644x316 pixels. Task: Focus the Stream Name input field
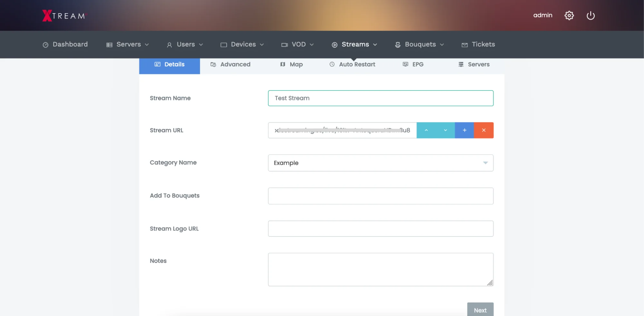pyautogui.click(x=380, y=98)
